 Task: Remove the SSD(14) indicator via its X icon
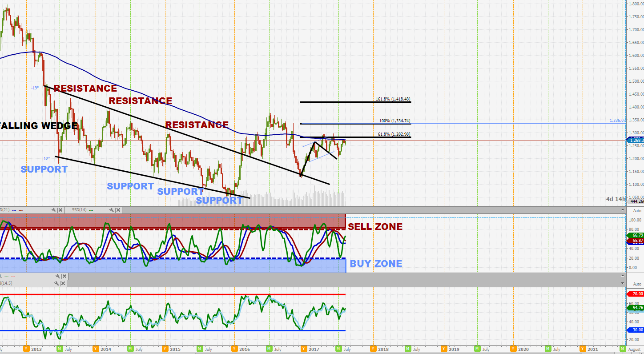tap(118, 210)
